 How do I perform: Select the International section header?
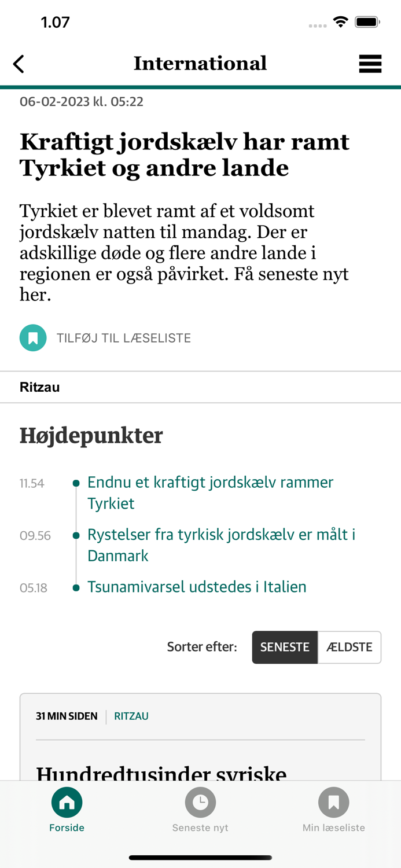pyautogui.click(x=200, y=62)
